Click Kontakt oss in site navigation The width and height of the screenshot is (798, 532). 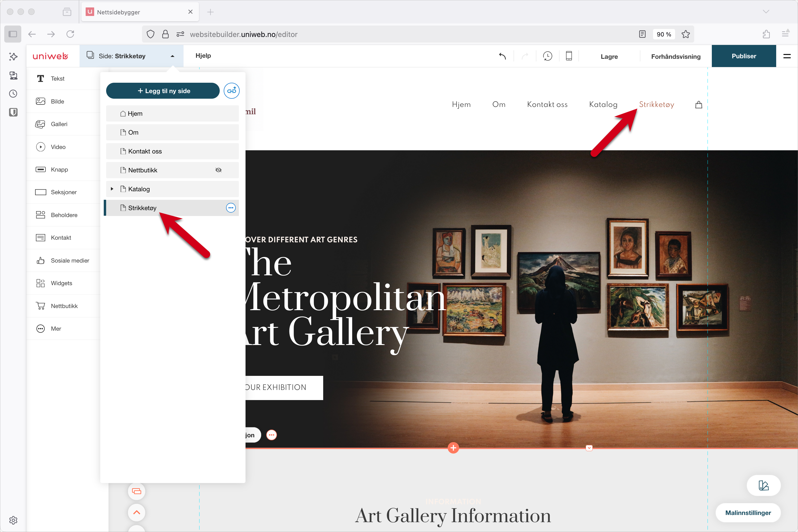[x=547, y=105]
